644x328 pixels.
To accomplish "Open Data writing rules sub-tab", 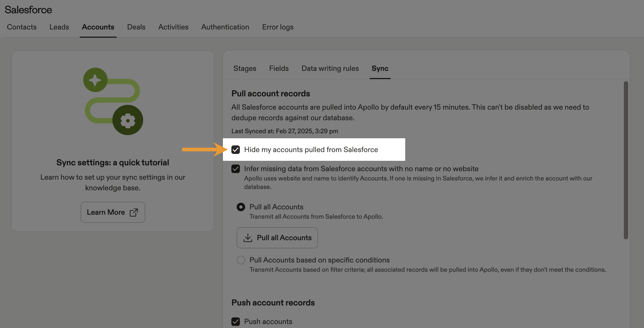I will pyautogui.click(x=330, y=68).
